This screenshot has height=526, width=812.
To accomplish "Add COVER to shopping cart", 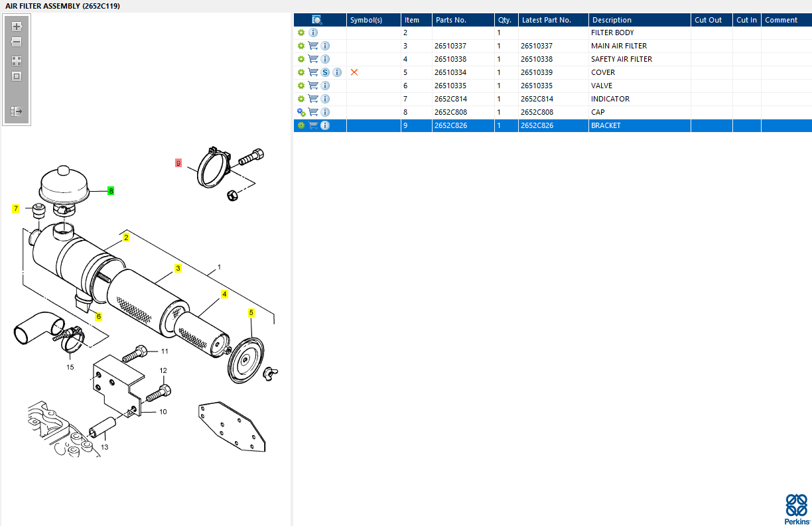I will pyautogui.click(x=313, y=72).
